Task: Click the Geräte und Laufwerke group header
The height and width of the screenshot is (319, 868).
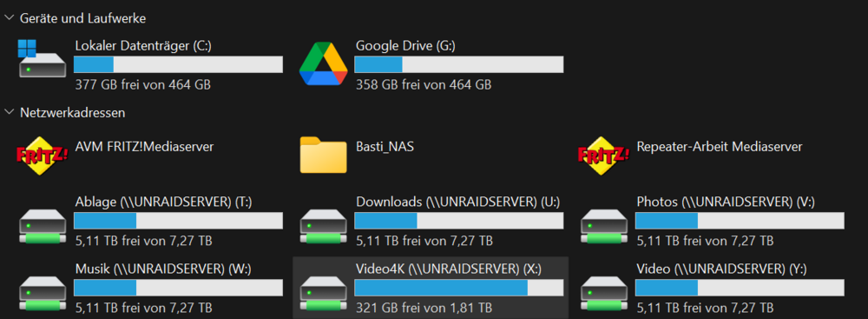Action: tap(83, 18)
